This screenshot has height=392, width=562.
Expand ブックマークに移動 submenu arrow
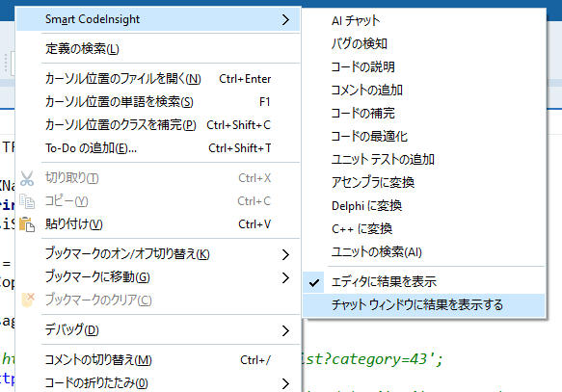tap(285, 277)
